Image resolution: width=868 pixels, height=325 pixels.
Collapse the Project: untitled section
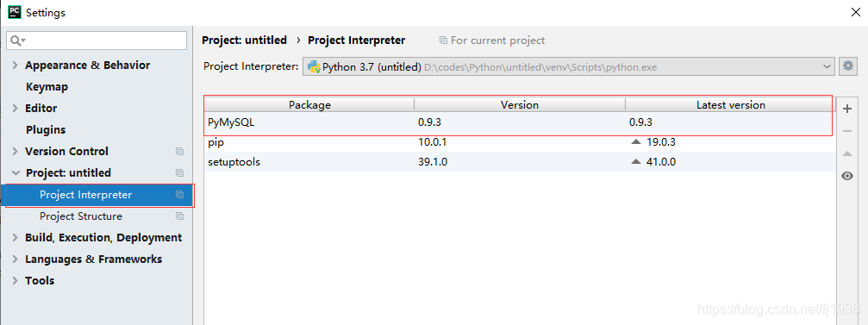coord(15,172)
